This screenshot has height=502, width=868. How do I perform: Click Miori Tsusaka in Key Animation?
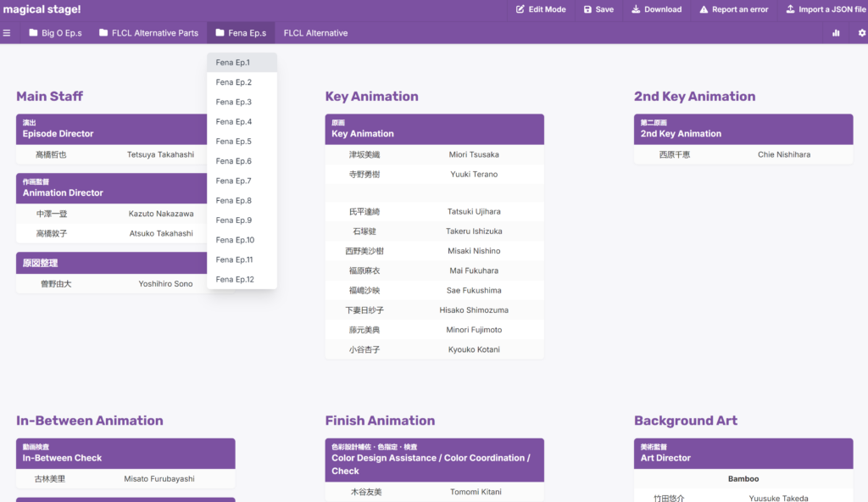tap(473, 155)
